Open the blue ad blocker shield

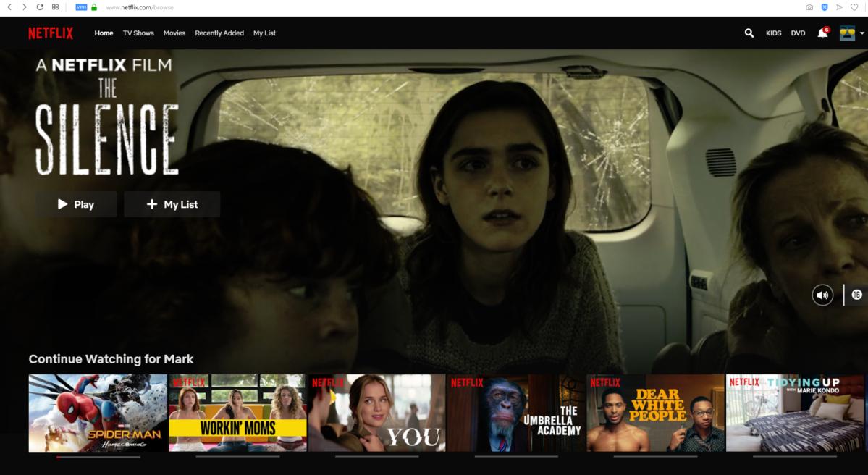point(825,7)
